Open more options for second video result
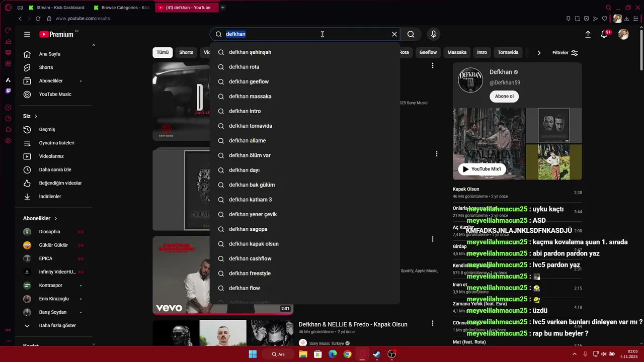The image size is (644, 362). pyautogui.click(x=437, y=154)
